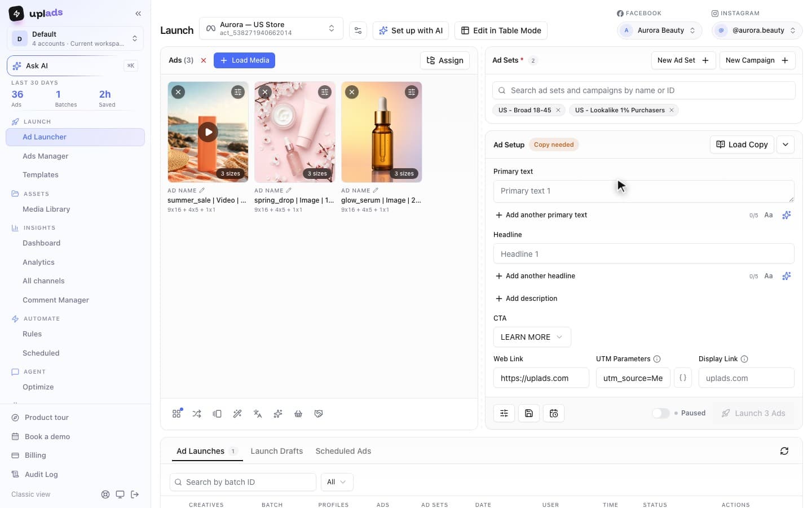The width and height of the screenshot is (812, 508).
Task: Select the glow_serum image thumbnail
Action: point(382,132)
